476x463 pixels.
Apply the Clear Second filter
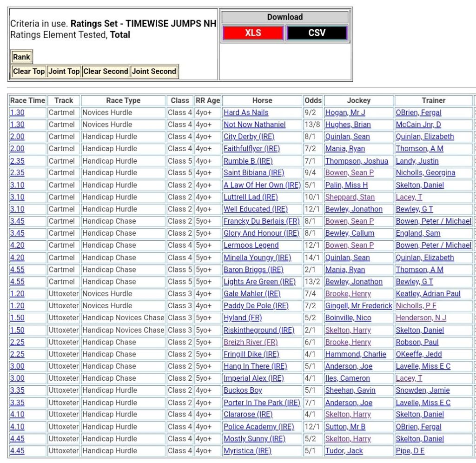coord(106,72)
